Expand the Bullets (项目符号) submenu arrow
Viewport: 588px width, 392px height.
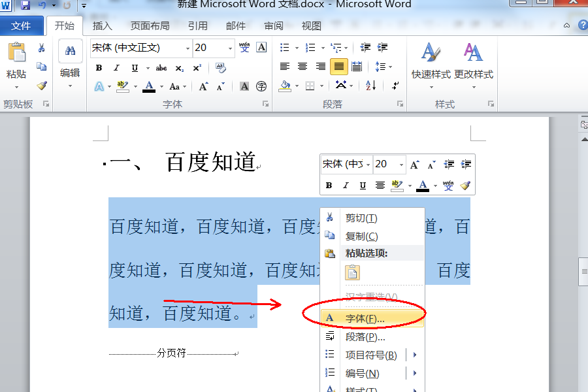coord(415,355)
